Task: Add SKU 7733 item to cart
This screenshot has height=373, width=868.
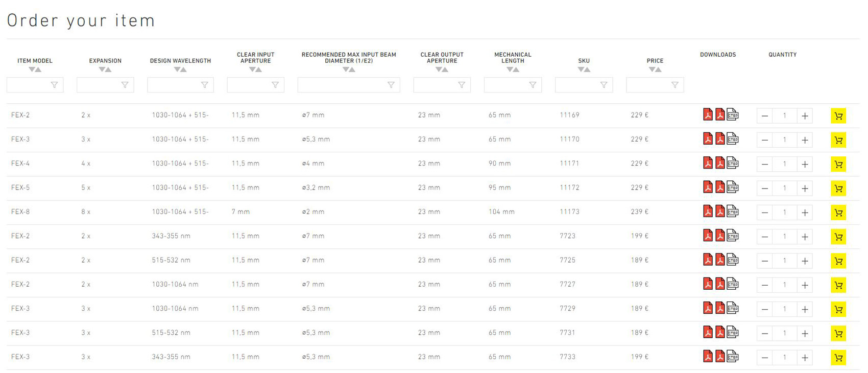Action: tap(838, 358)
